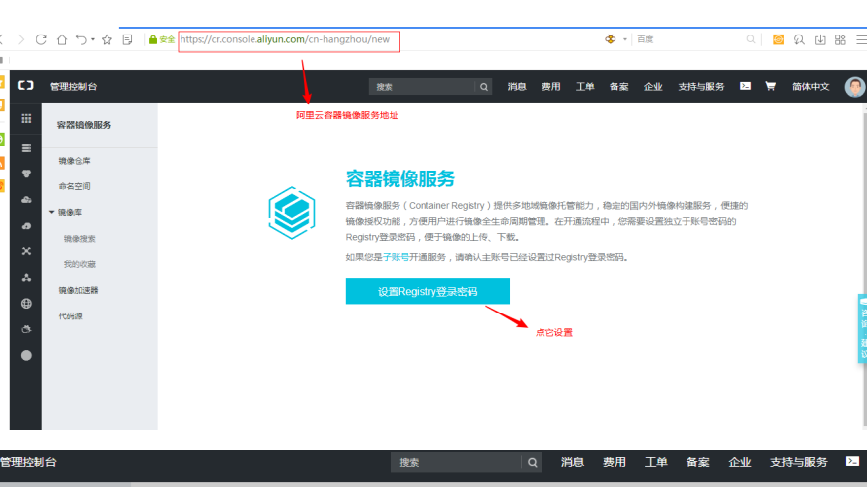The height and width of the screenshot is (487, 868).
Task: Click the search magnifier in upper console header
Action: click(x=484, y=87)
